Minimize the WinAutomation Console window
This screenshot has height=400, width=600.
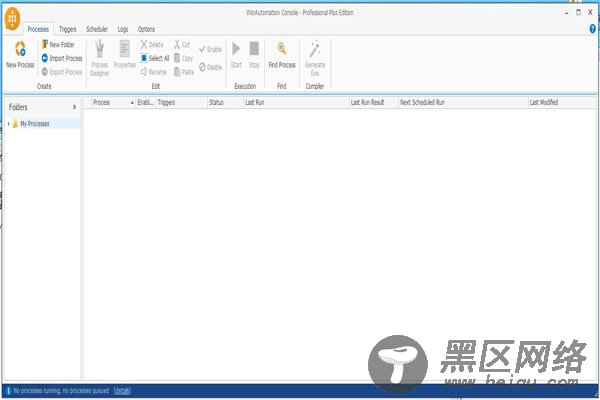click(x=567, y=13)
